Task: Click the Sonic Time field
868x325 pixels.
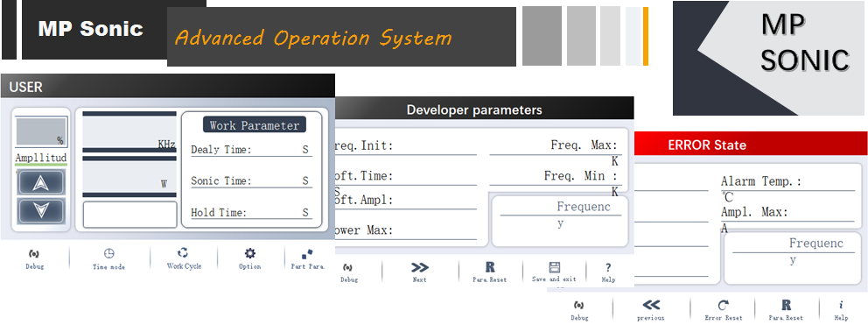Action: coord(251,180)
